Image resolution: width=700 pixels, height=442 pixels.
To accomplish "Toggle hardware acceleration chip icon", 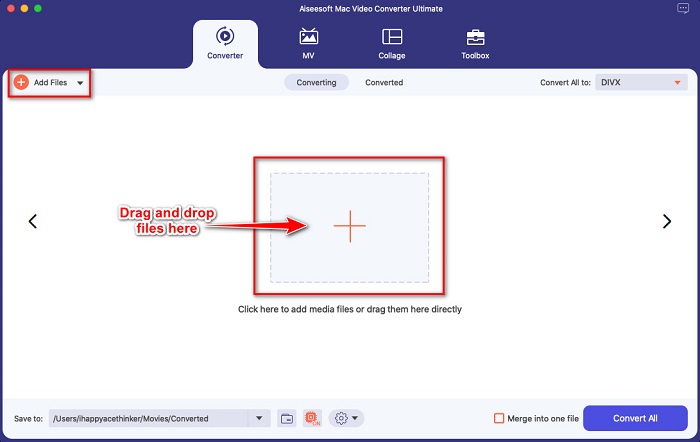I will point(312,418).
